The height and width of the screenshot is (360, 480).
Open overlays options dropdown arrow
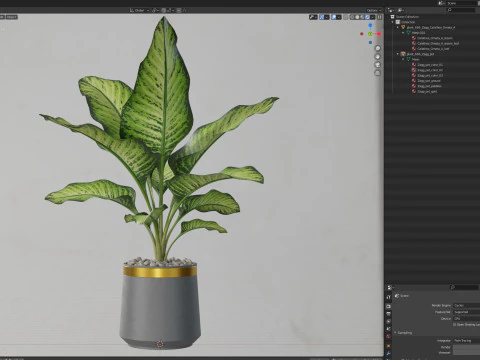click(x=338, y=17)
